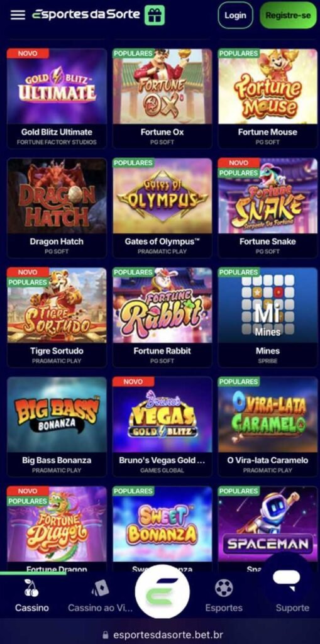Select the Esportes soccer ball icon

click(x=224, y=588)
